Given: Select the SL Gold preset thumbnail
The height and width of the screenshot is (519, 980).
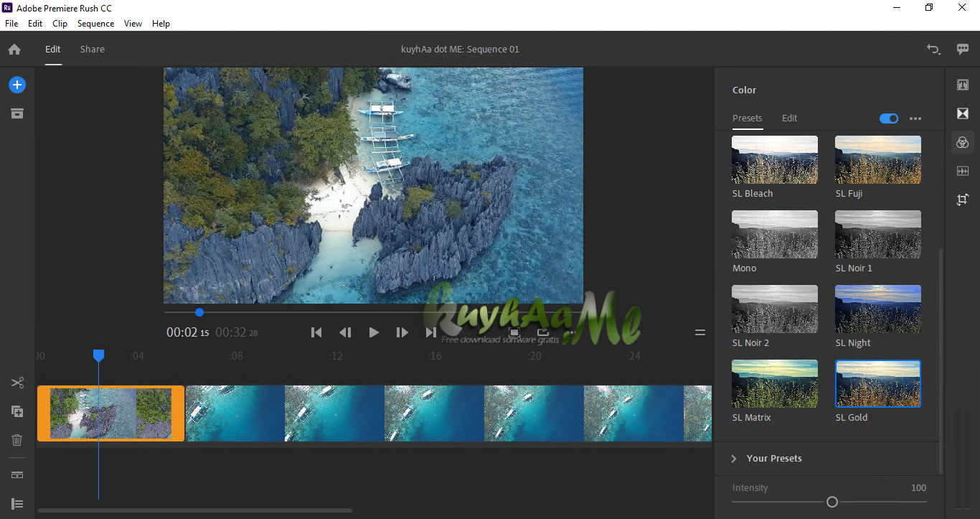Looking at the screenshot, I should pos(878,384).
